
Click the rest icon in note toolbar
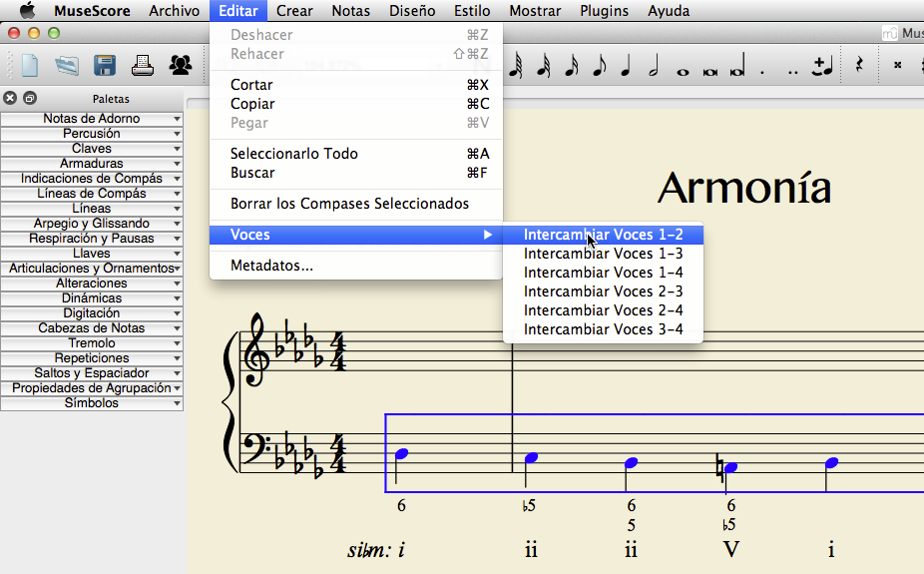859,65
